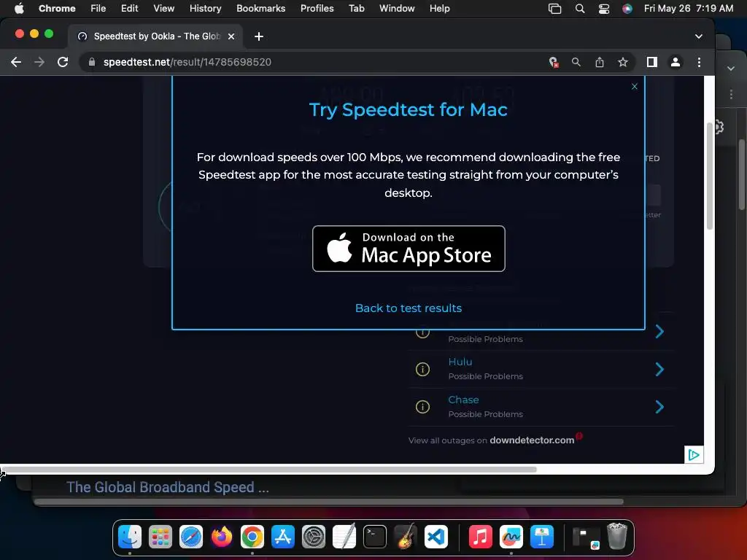747x560 pixels.
Task: Go back using Chrome's back arrow
Action: click(16, 62)
